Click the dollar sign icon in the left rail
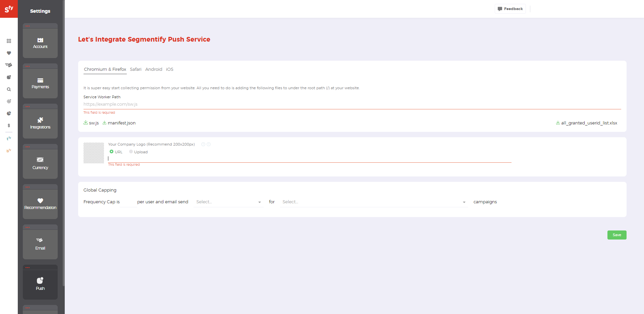Viewport: 644px width, 314px height. click(x=9, y=125)
